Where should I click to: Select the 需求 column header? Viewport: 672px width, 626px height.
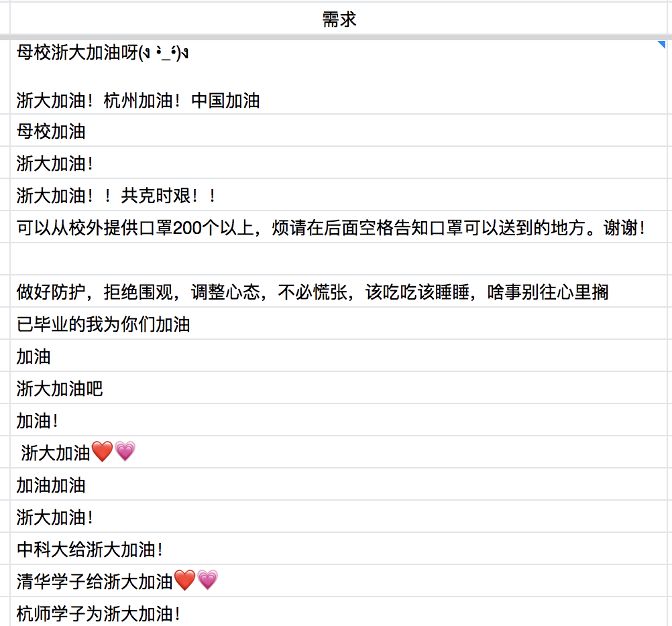[x=339, y=19]
